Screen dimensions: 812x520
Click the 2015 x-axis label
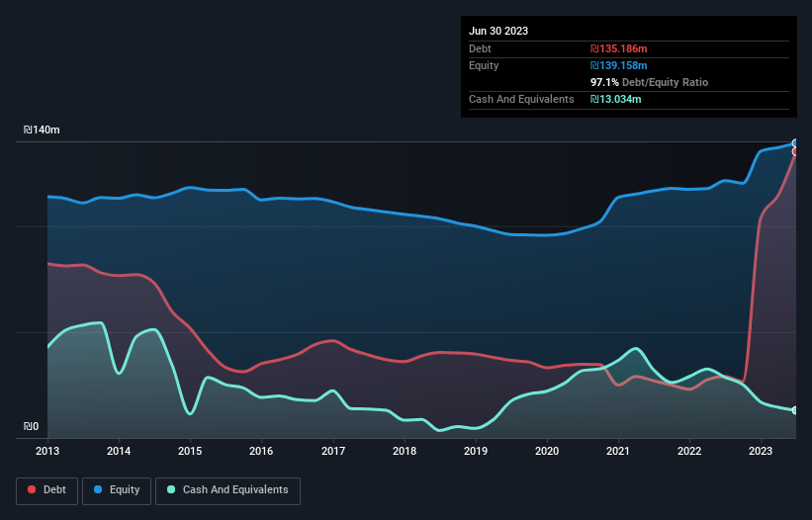click(x=190, y=451)
